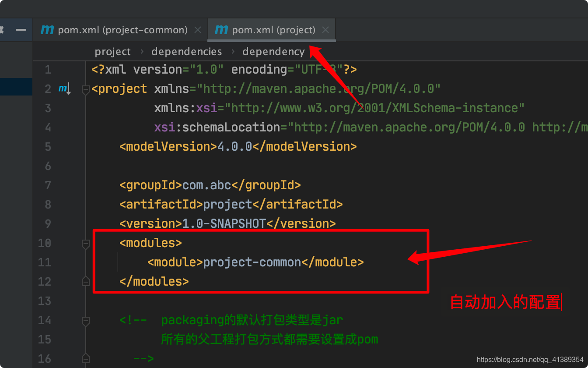
Task: Click on '1.0-SNAPSHOT' version text
Action: (x=224, y=224)
